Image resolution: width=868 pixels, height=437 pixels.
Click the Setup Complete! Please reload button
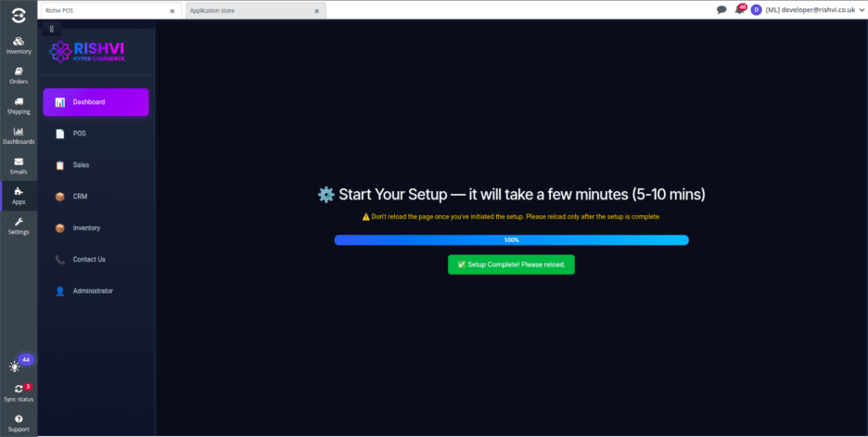point(511,264)
